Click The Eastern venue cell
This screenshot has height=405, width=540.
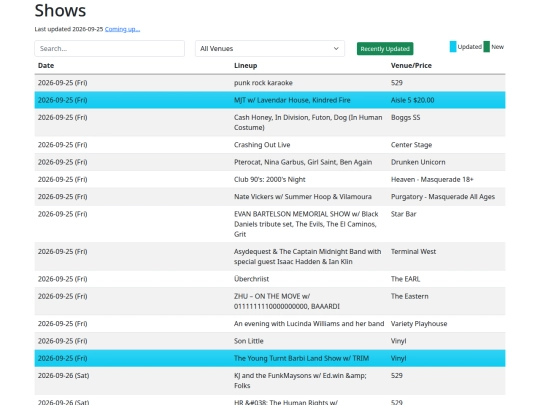(409, 296)
